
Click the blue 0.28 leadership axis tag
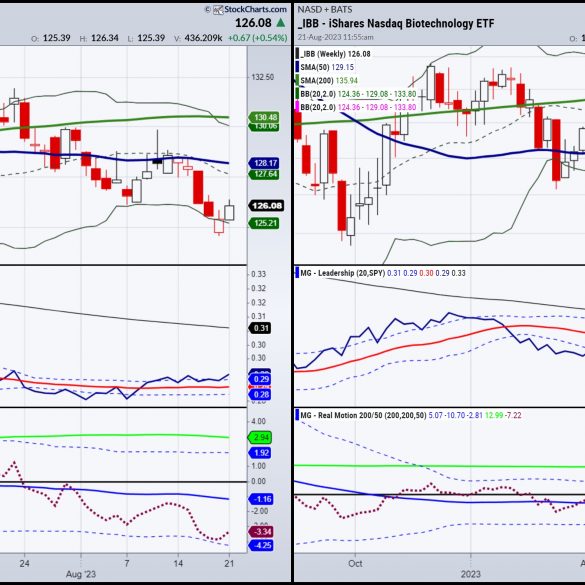260,395
